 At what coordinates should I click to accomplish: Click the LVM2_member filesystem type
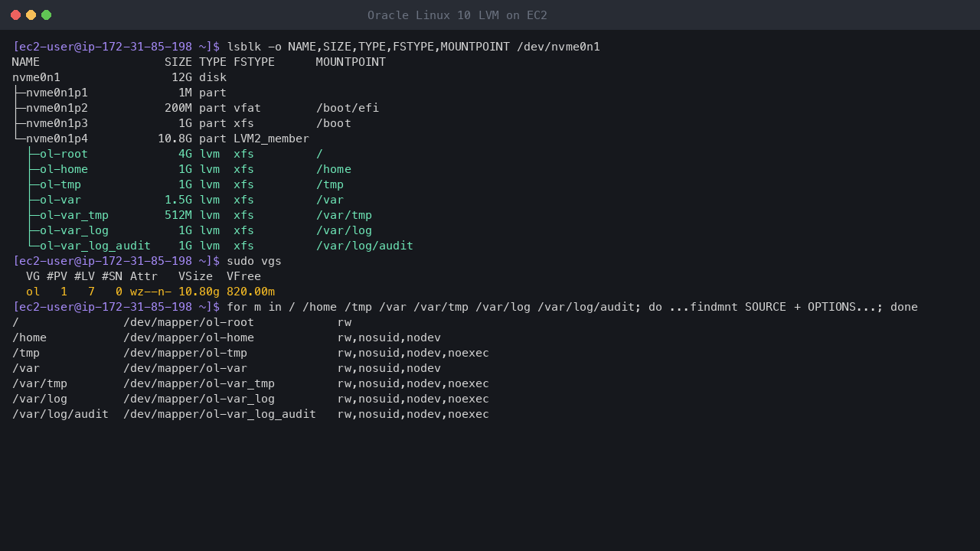point(271,139)
